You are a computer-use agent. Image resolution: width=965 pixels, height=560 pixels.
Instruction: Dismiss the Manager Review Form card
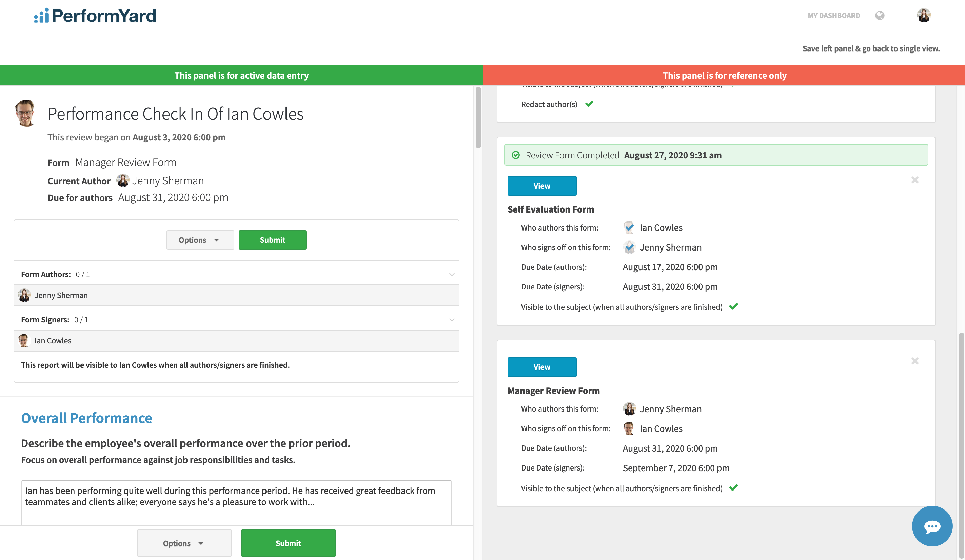click(x=914, y=361)
